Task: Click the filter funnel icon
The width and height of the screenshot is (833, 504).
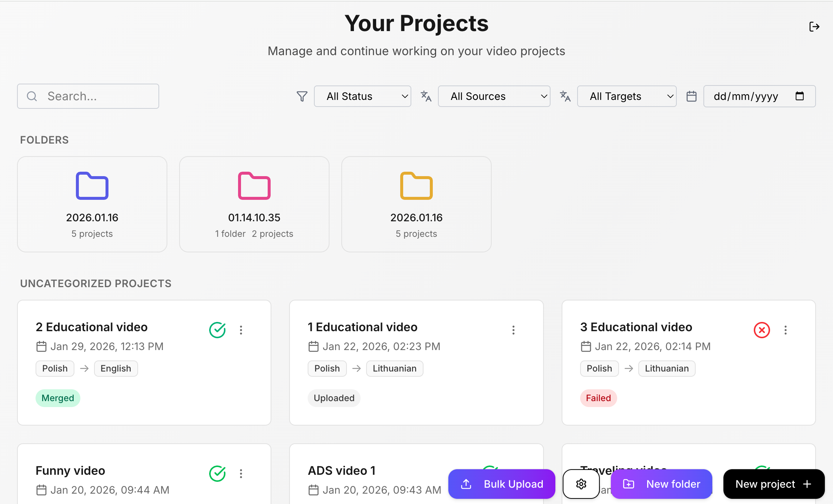Action: (x=302, y=96)
